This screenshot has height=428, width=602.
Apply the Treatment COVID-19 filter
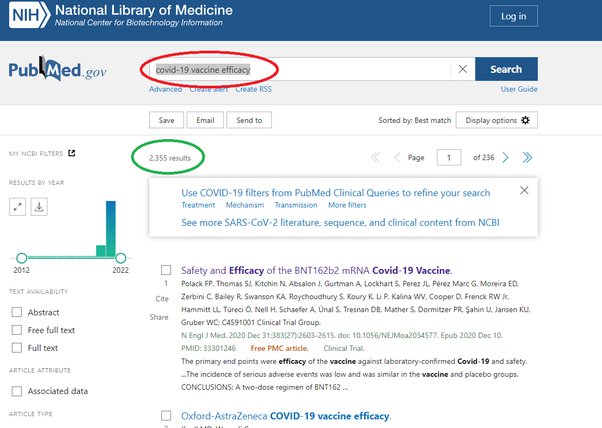click(x=198, y=205)
